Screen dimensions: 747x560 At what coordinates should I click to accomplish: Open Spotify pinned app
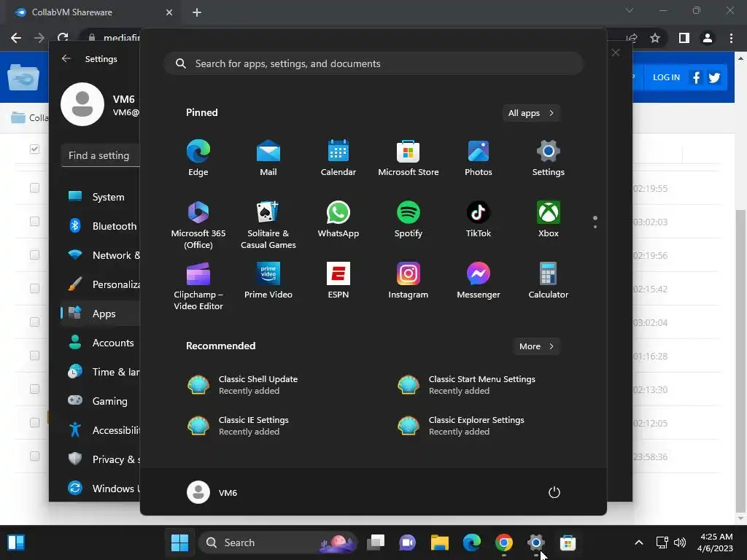coord(409,219)
